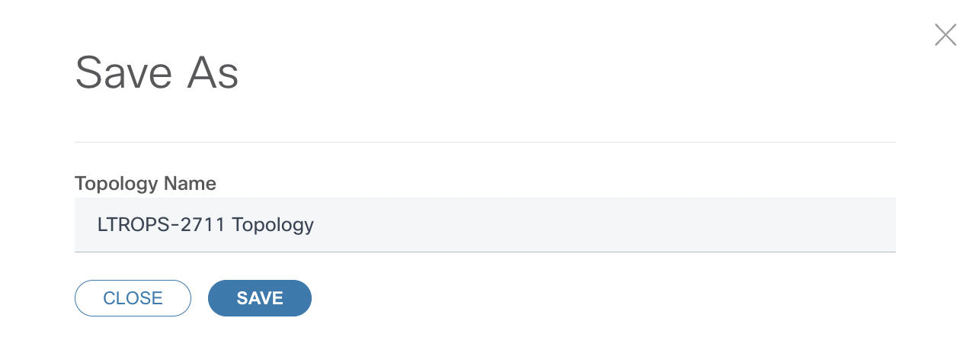Close the Save As dialog with X icon

click(945, 35)
